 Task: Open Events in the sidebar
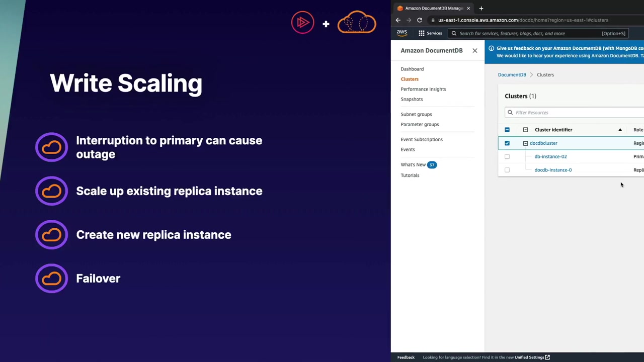408,149
